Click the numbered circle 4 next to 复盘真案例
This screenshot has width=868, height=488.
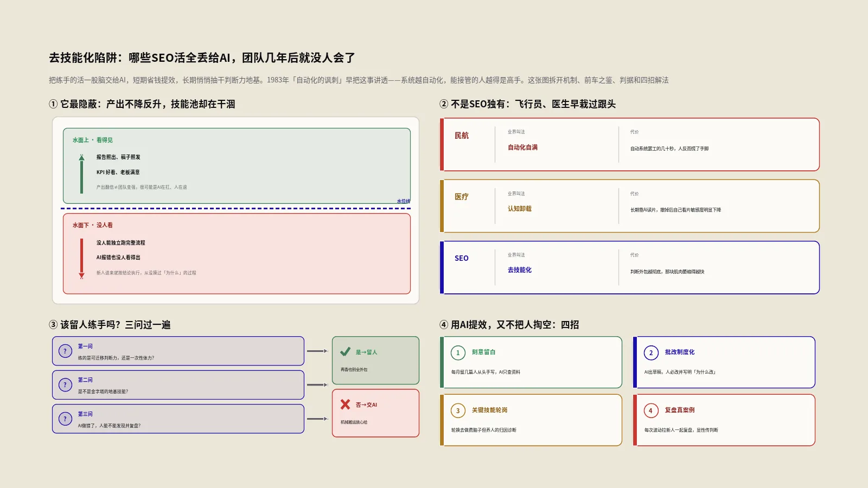coord(651,411)
